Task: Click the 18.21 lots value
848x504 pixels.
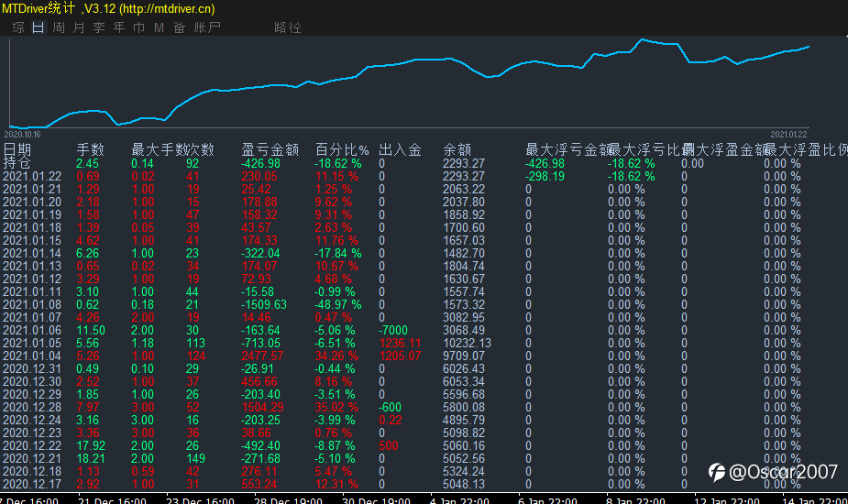Action: [91, 458]
